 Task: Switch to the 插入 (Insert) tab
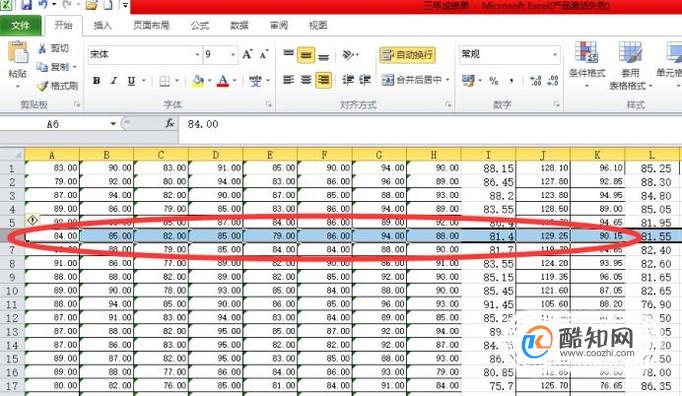tap(103, 26)
